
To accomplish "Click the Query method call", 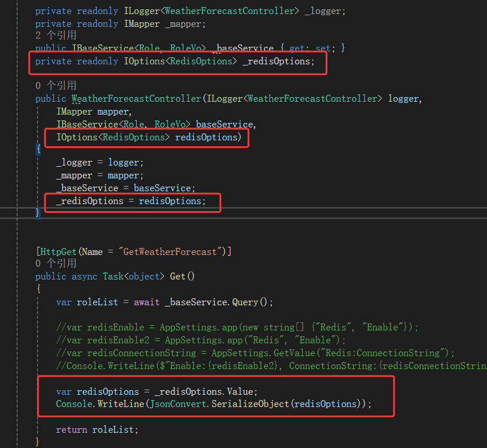I will click(245, 302).
